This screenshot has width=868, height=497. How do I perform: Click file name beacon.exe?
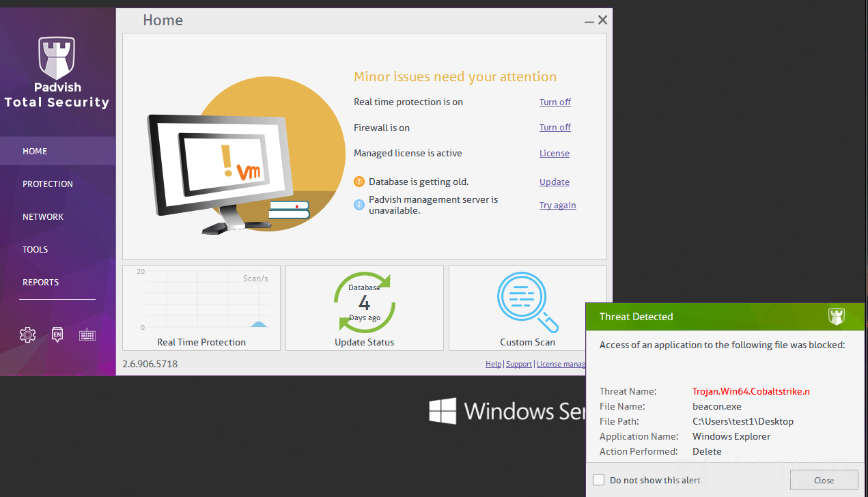(x=716, y=406)
